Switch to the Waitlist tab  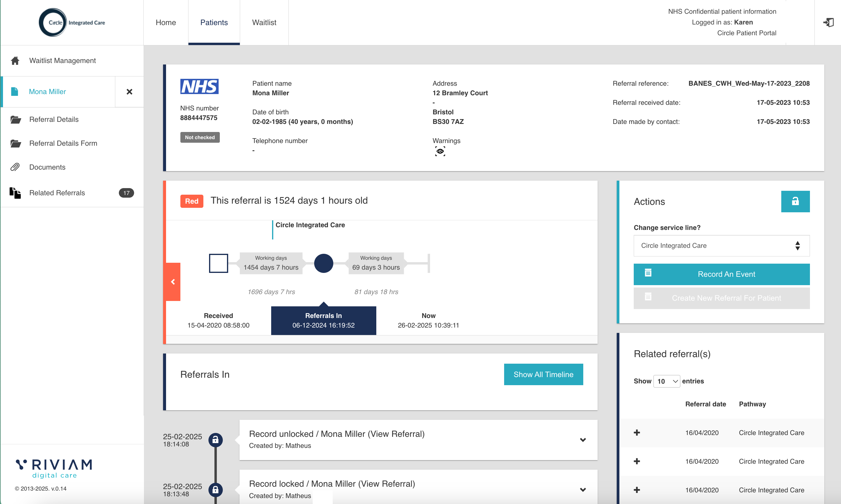pyautogui.click(x=264, y=22)
